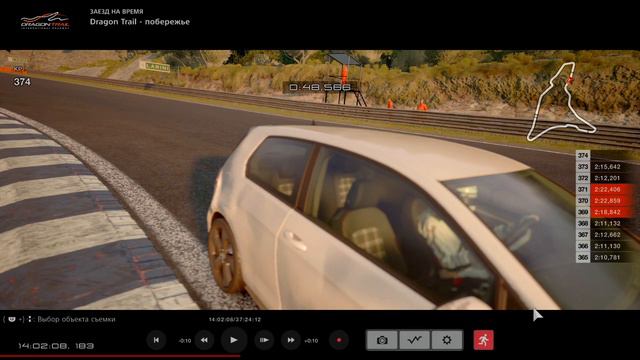The image size is (640, 360).
Task: Select lap 365 time 2:10,781
Action: point(606,258)
